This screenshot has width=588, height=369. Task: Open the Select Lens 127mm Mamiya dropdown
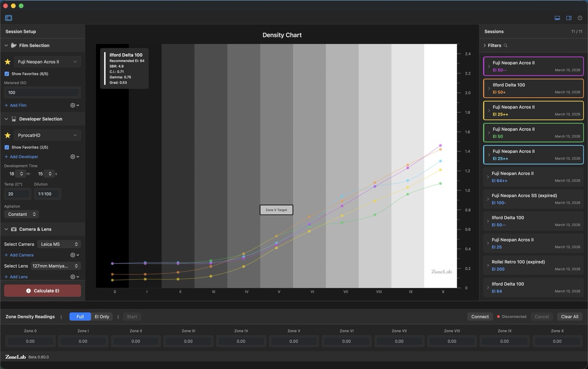[55, 266]
